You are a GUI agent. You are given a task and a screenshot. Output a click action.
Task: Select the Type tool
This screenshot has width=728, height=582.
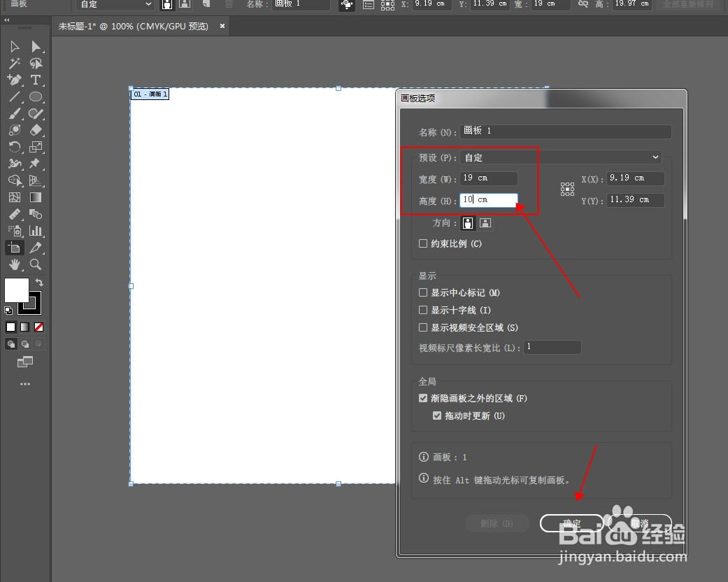(35, 80)
